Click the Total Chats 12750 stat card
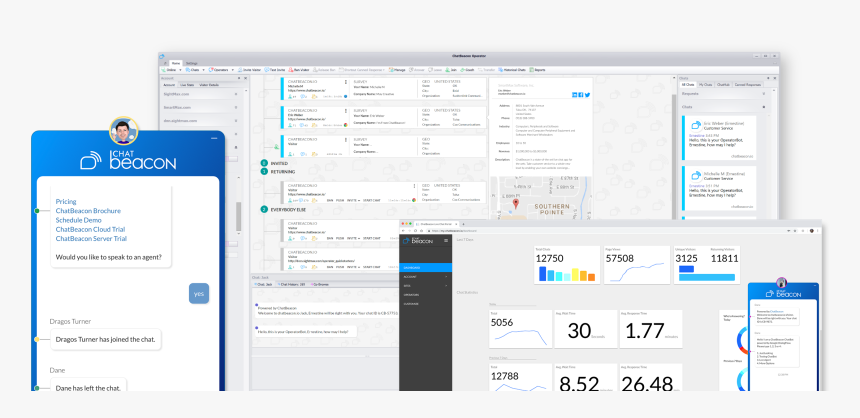The height and width of the screenshot is (418, 860). [567, 265]
